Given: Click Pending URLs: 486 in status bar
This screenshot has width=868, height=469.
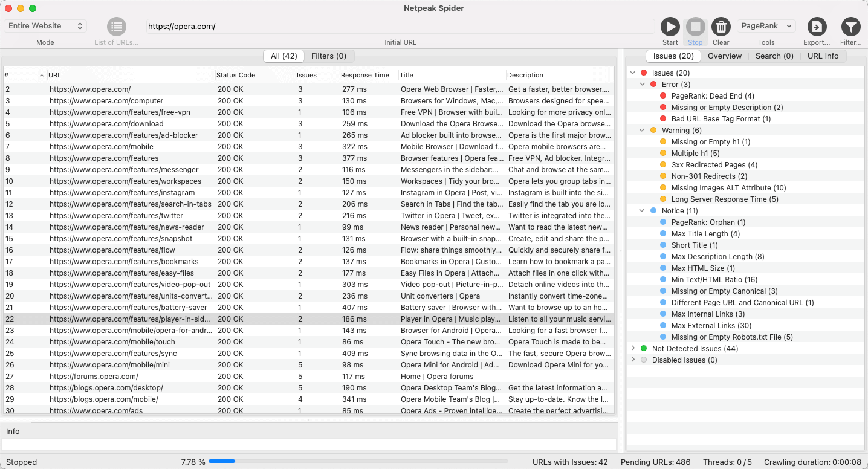Looking at the screenshot, I should tap(655, 462).
